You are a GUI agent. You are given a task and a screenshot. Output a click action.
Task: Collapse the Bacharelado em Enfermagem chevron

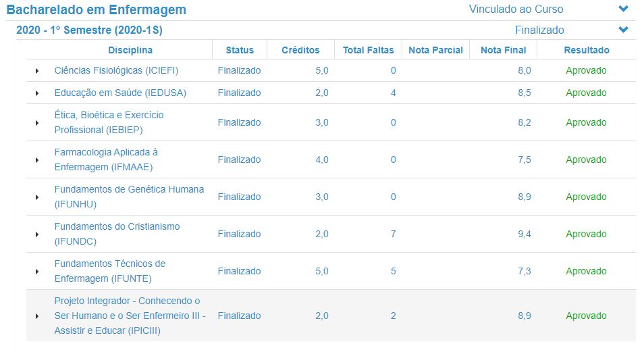tap(624, 9)
